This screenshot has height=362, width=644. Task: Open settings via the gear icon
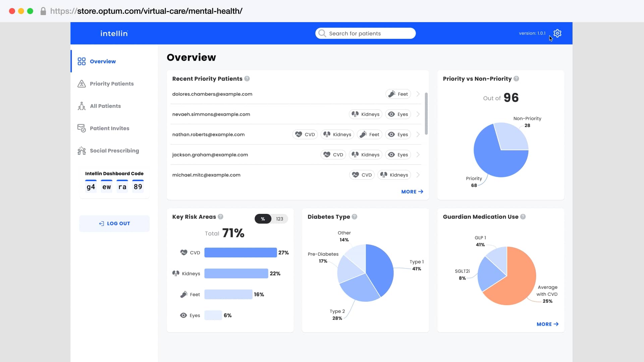[x=557, y=33]
